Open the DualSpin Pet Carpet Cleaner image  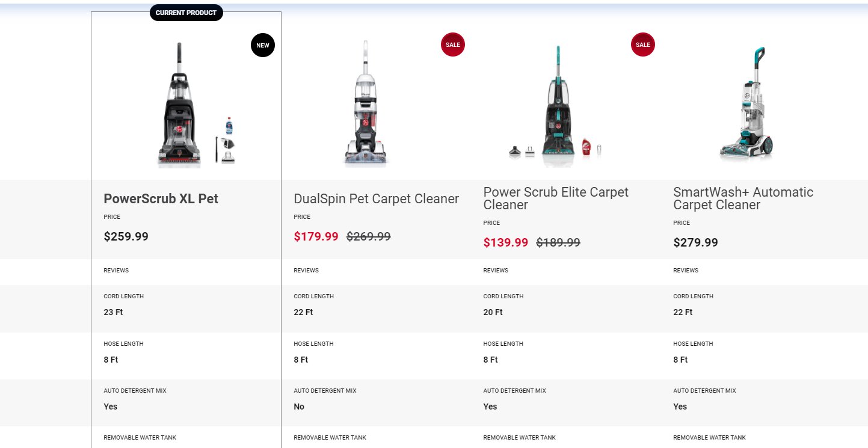click(x=366, y=103)
